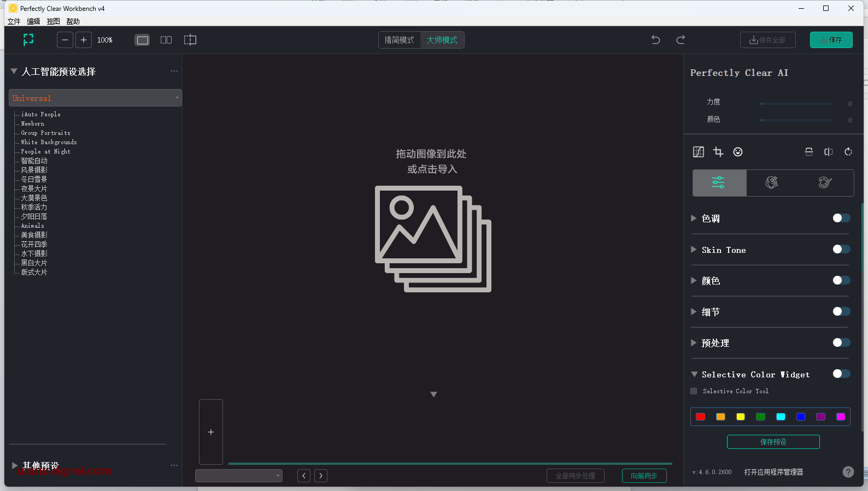Zoom out with the minus button

pyautogui.click(x=65, y=40)
